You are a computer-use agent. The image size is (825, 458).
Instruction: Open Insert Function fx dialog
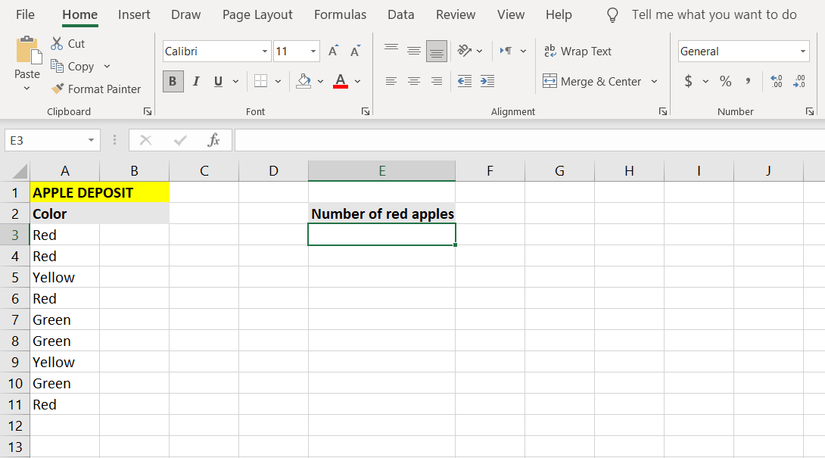[x=214, y=140]
